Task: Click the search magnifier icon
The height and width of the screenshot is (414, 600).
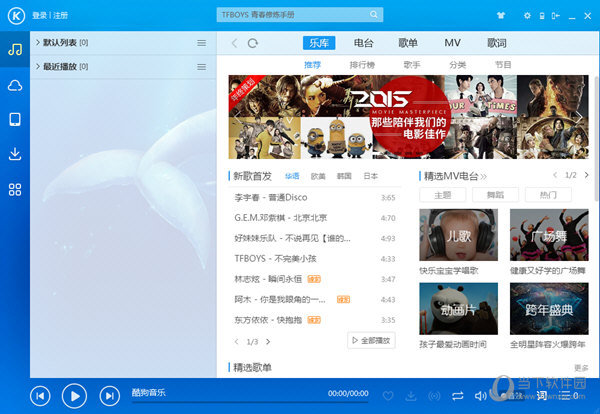Action: click(x=374, y=15)
